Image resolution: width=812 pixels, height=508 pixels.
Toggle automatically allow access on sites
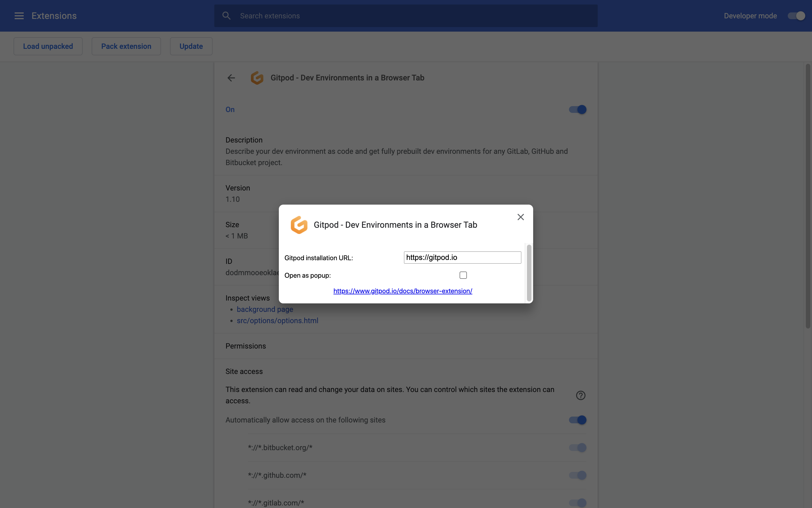tap(577, 420)
